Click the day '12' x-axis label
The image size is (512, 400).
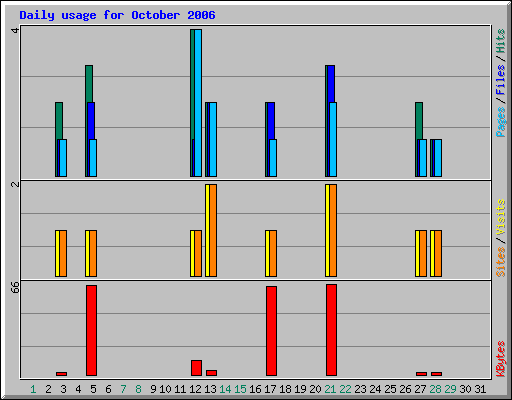[x=195, y=389]
